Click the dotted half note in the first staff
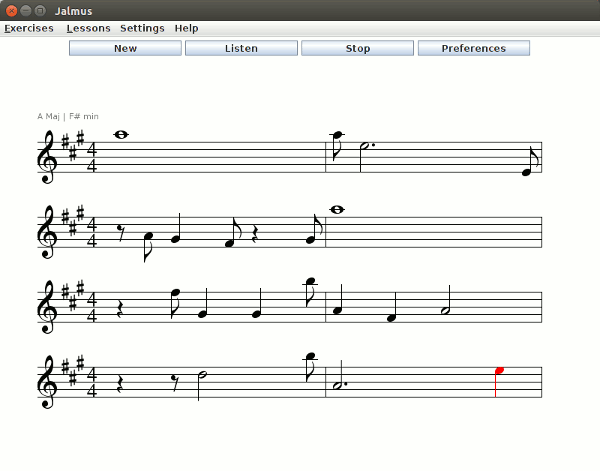The image size is (600, 471). click(366, 146)
